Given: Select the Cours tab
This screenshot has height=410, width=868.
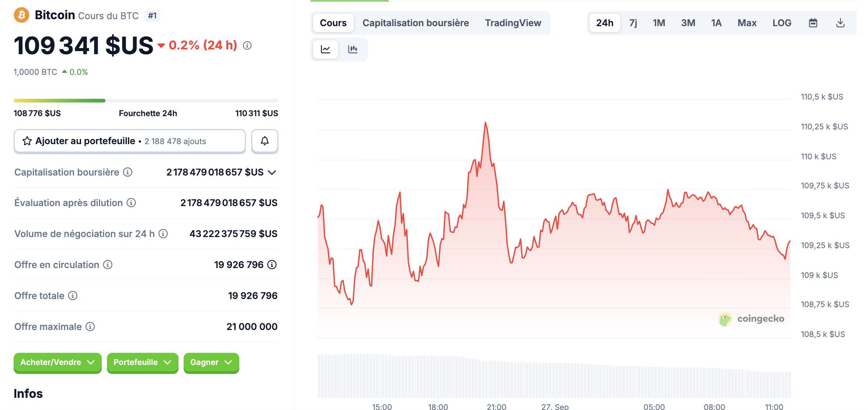Looking at the screenshot, I should click(333, 23).
